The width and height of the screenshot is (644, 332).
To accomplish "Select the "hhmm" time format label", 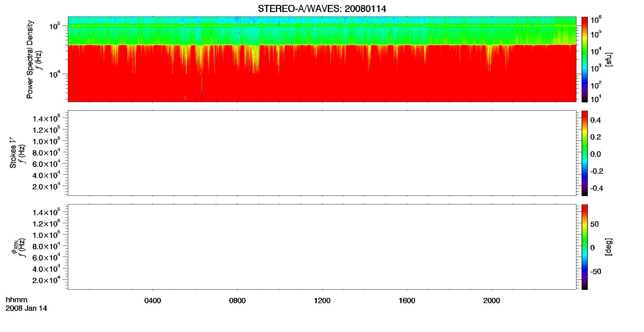I will (x=17, y=300).
